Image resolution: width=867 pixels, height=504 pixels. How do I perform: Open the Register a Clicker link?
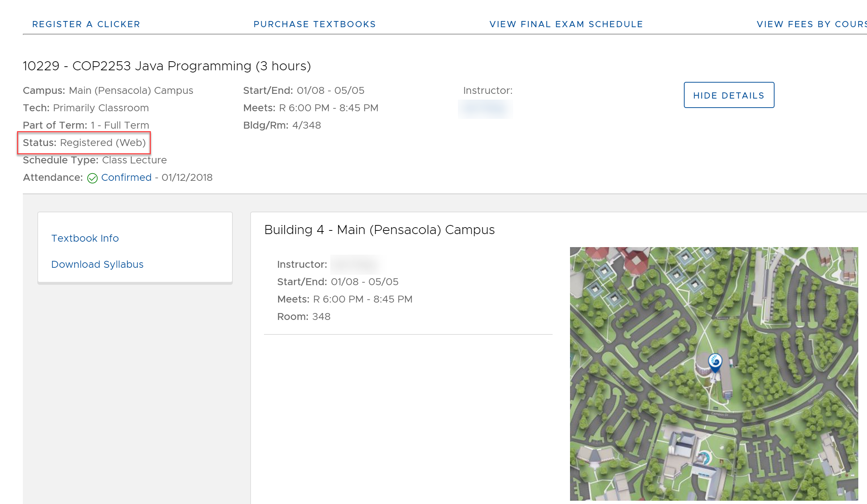86,24
